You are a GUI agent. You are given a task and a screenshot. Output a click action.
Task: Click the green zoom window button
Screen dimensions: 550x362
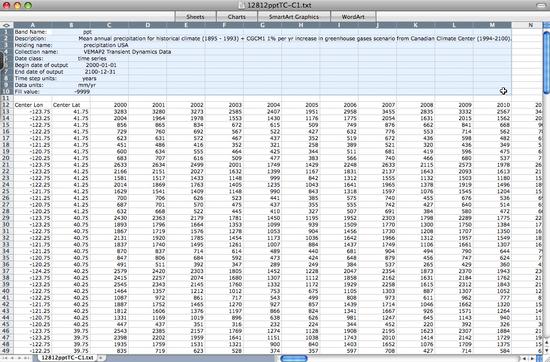28,5
